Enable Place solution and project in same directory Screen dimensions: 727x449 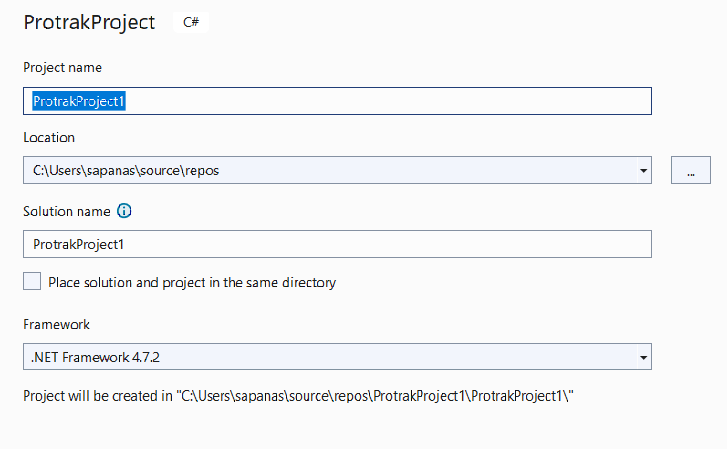tap(32, 282)
